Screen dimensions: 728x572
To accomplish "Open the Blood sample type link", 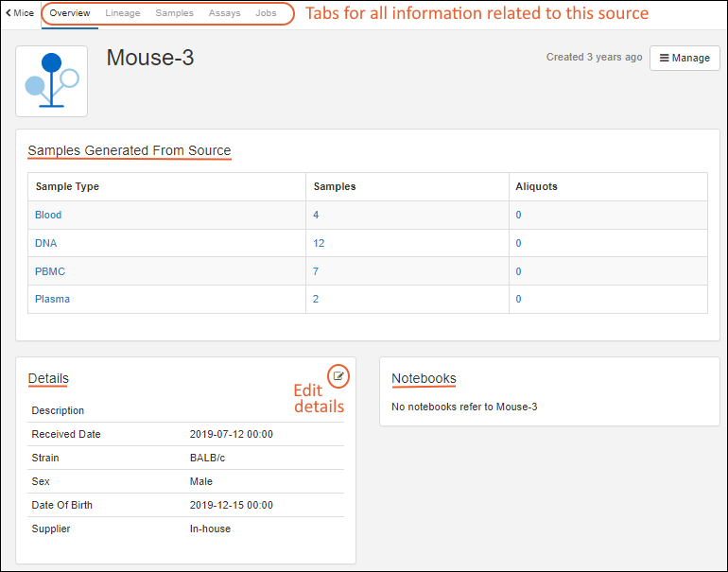I will [48, 215].
